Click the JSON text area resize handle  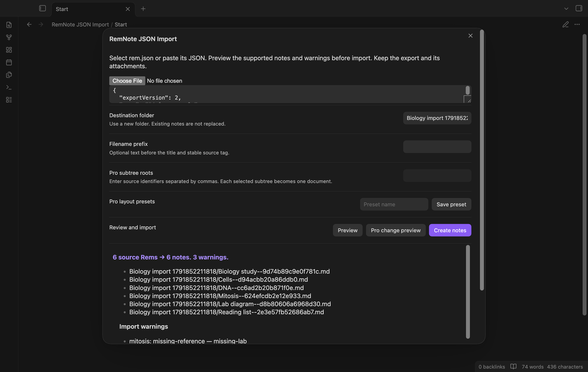pyautogui.click(x=467, y=99)
